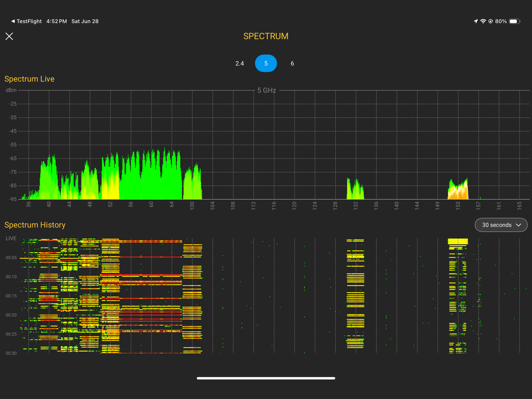Tap the 80% battery percentage text

coord(501,21)
